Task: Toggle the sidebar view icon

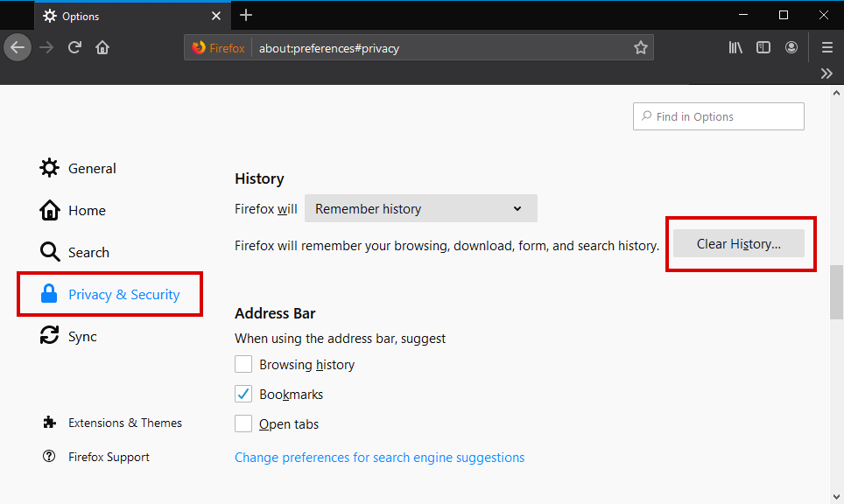Action: coord(763,48)
